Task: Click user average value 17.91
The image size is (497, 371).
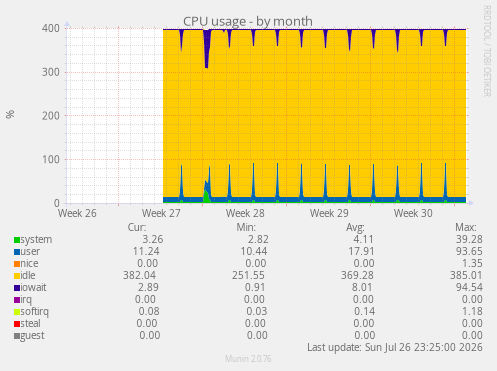Action: 361,252
